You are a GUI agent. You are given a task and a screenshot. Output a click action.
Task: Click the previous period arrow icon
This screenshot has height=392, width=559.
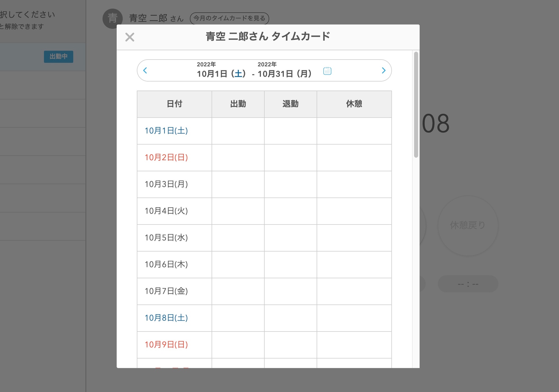145,70
